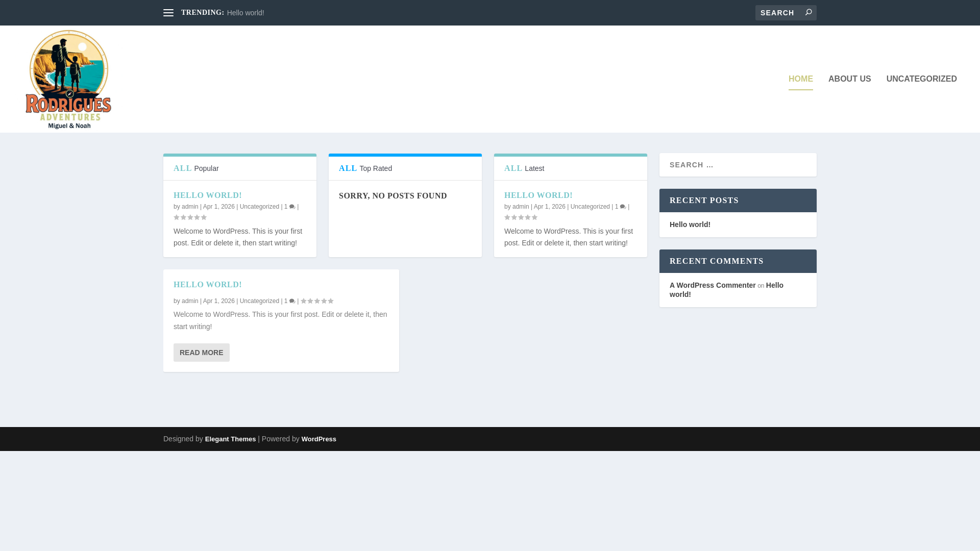Open trending Hello world! link in top bar
980x551 pixels.
point(246,13)
